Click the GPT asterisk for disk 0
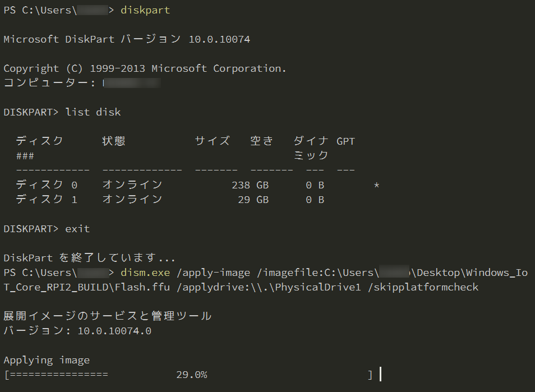The height and width of the screenshot is (392, 535). tap(376, 185)
